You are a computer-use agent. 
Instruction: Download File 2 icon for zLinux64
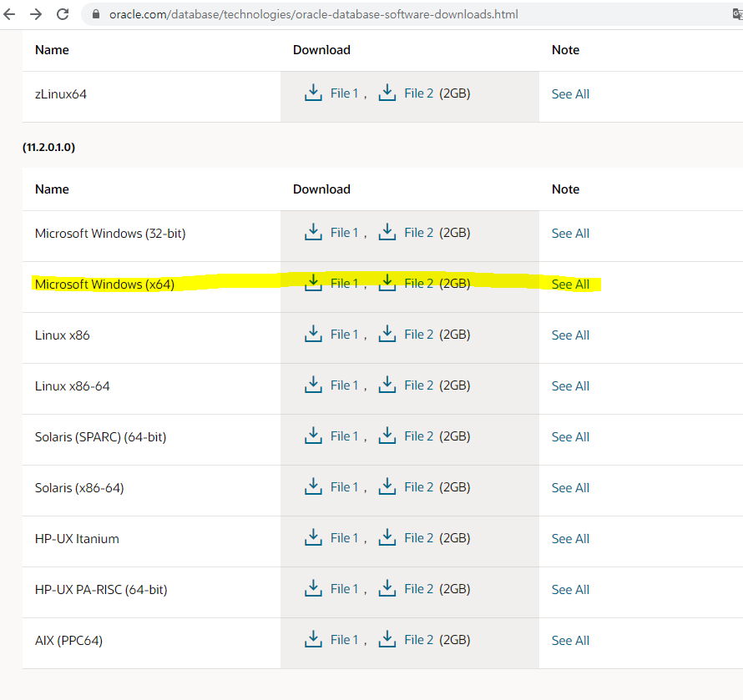click(x=387, y=93)
